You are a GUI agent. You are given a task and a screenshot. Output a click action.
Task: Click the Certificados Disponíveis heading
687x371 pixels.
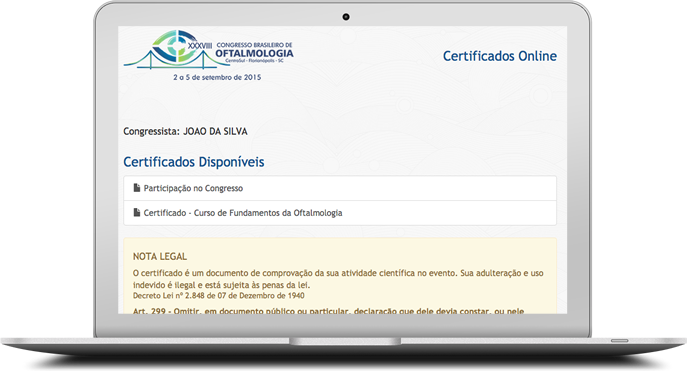(194, 162)
